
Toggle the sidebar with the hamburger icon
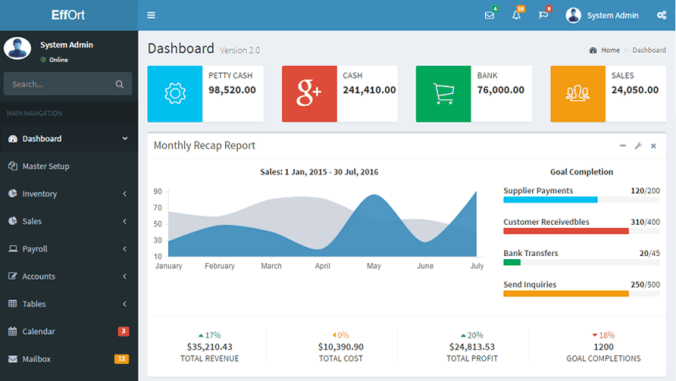pos(151,15)
